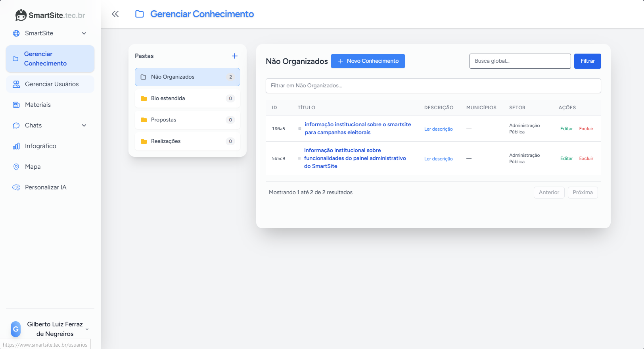Click the map pin icon beside Mapa
Image resolution: width=644 pixels, height=349 pixels.
point(16,167)
